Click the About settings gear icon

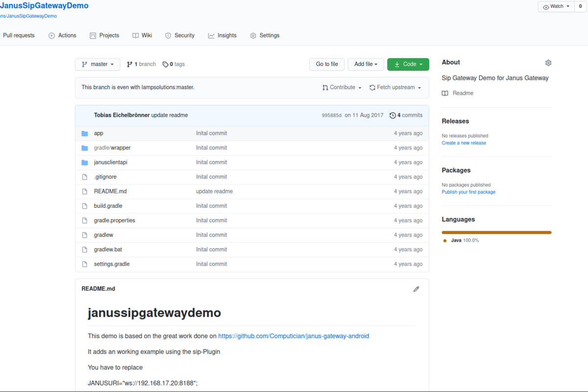coord(548,63)
